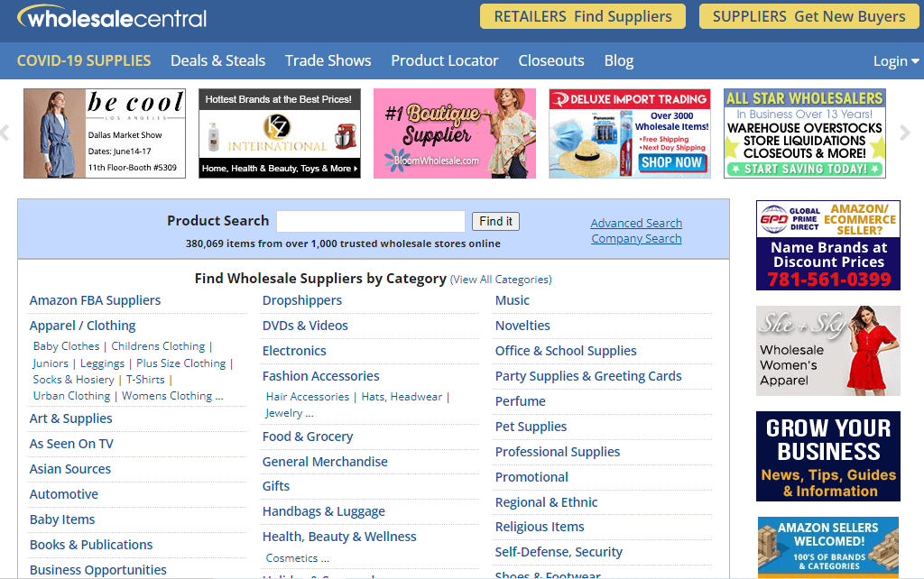Open Jewelry subcategory
The width and height of the screenshot is (924, 579).
284,413
